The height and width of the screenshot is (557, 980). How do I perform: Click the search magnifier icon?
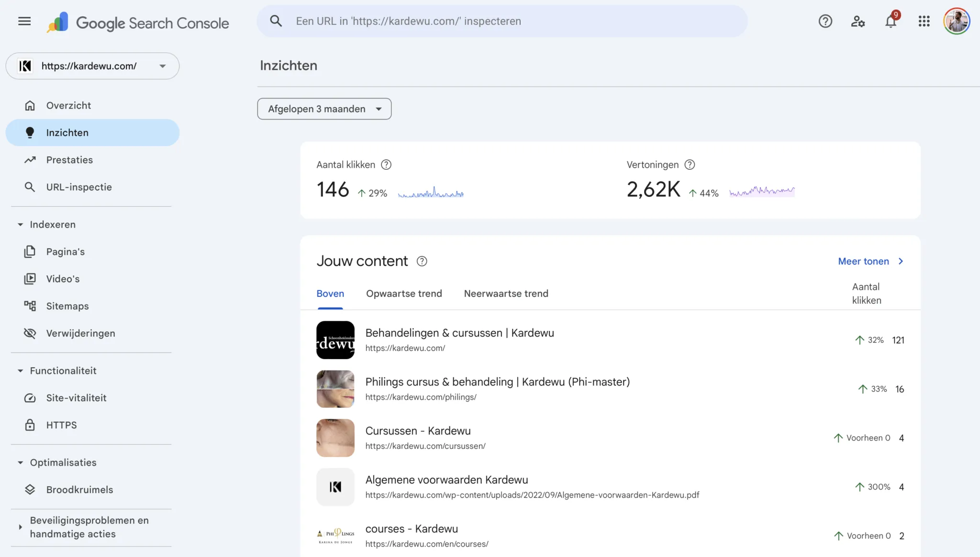[x=276, y=21]
